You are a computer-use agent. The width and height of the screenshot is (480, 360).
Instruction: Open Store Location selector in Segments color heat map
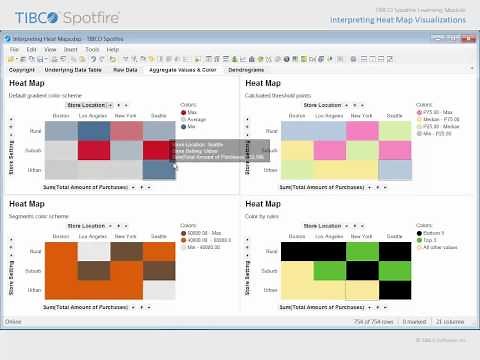coord(89,226)
